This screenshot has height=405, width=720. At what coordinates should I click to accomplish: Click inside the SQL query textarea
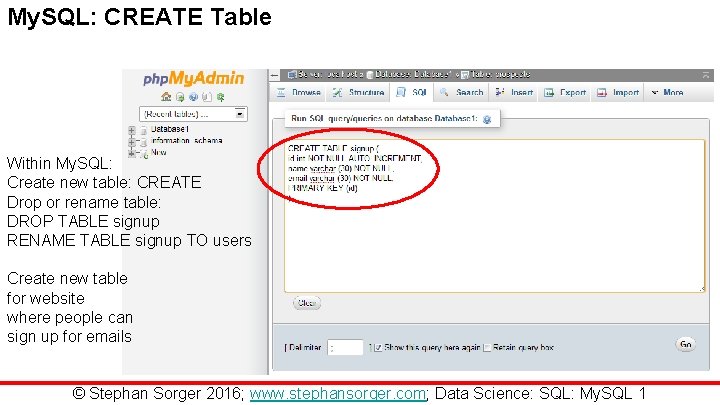[494, 216]
